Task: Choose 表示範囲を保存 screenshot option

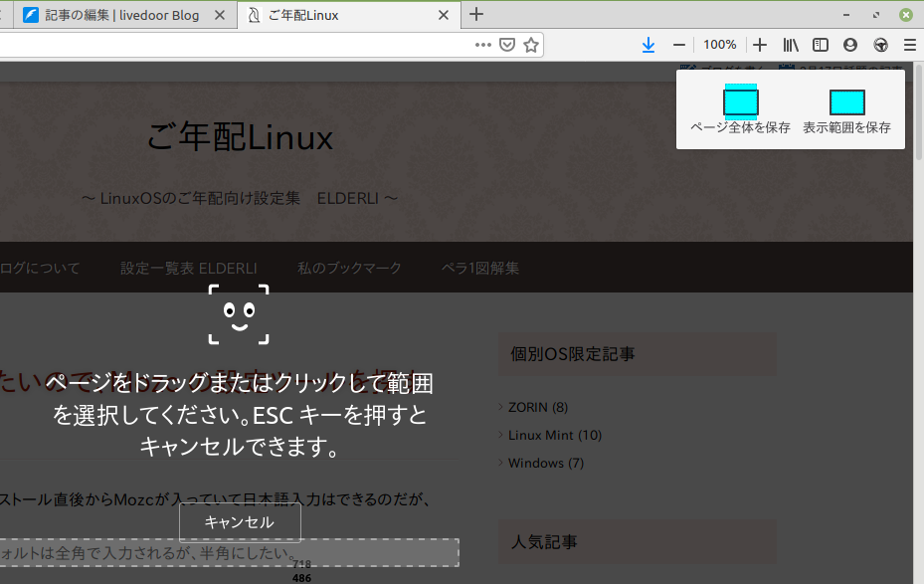Action: 846,111
